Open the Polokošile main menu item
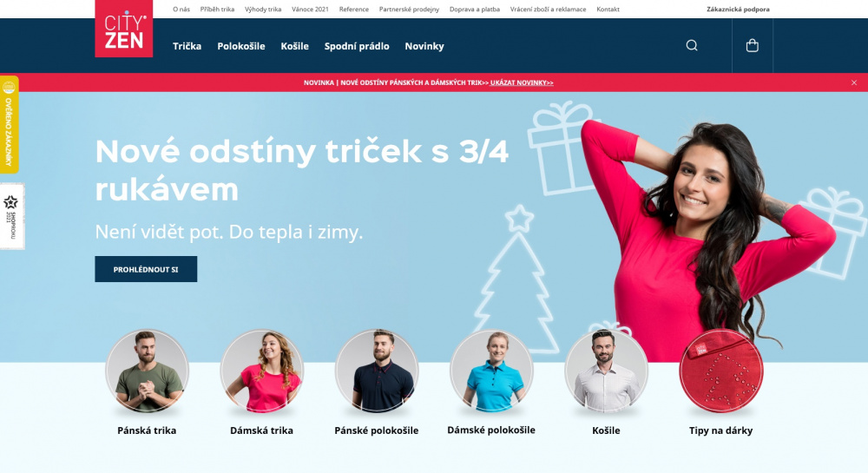The height and width of the screenshot is (473, 868). click(x=240, y=46)
